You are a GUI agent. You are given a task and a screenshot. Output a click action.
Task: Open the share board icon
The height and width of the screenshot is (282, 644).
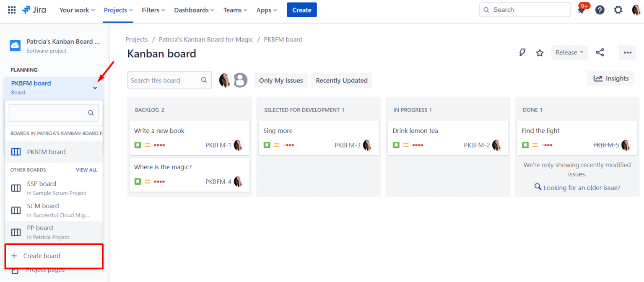click(x=600, y=52)
